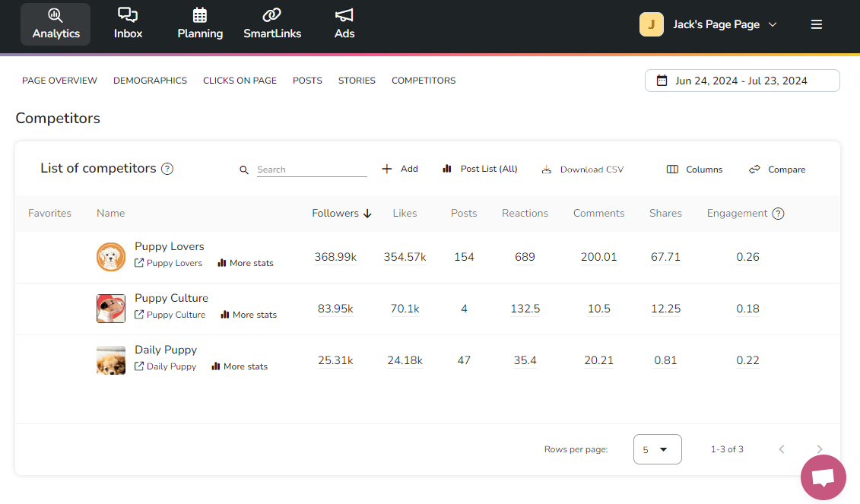The image size is (860, 504).
Task: Open the hamburger menu
Action: pos(816,24)
